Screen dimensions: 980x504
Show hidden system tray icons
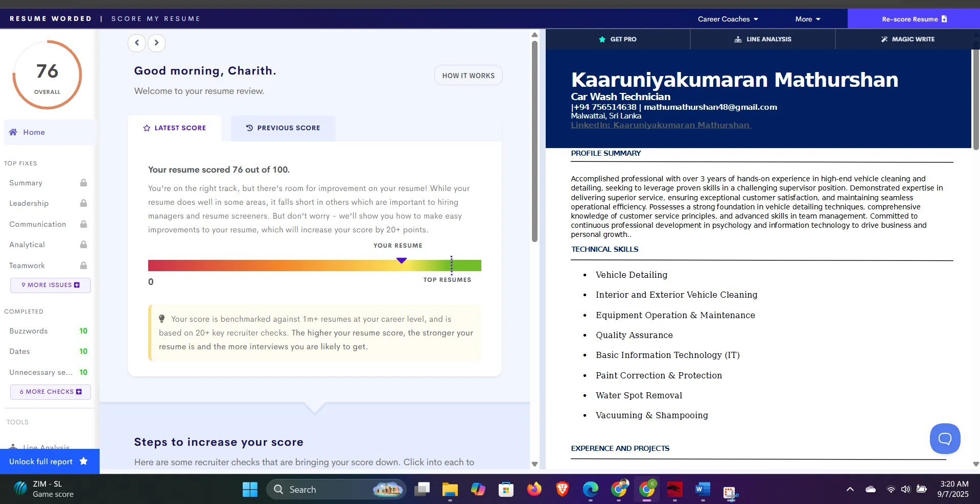click(850, 490)
